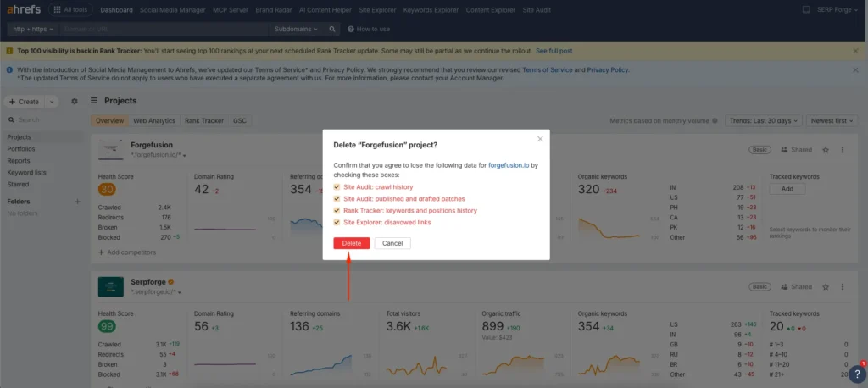Star the Serpforge project
Screen dimensions: 868x388
point(826,286)
